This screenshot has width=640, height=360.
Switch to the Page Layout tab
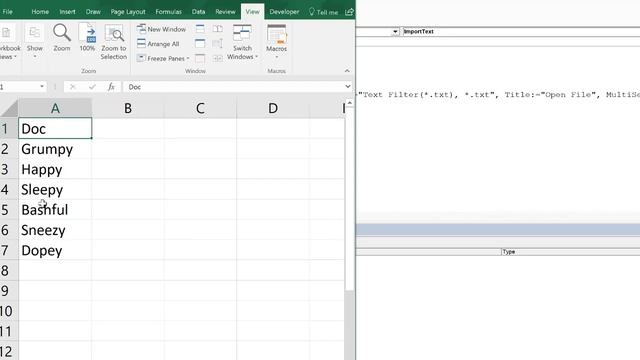(x=128, y=12)
